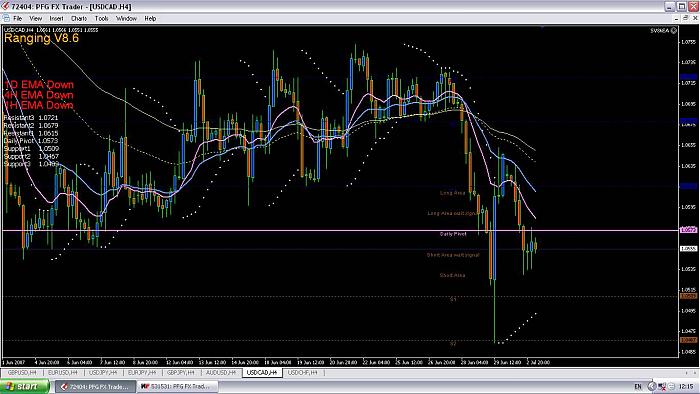Click the '2 Jul 20:00' date on time axis
Image resolution: width=700 pixels, height=394 pixels.
(538, 362)
